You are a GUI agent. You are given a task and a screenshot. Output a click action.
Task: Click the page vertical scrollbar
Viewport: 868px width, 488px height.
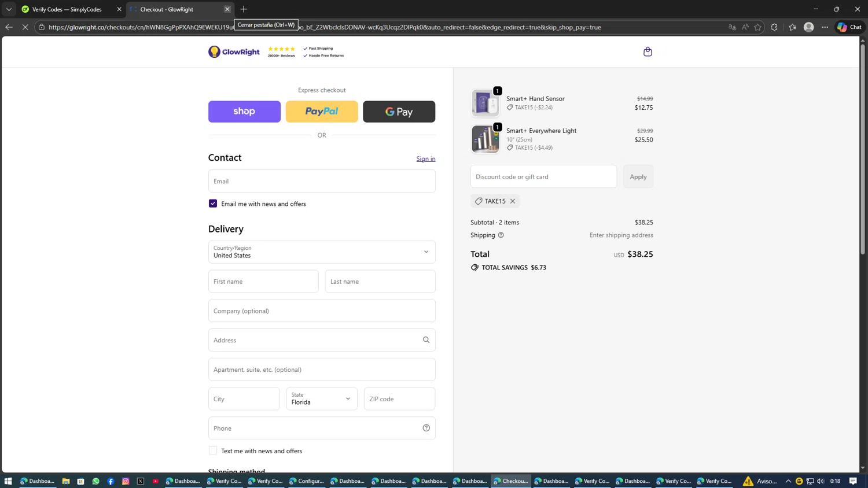pyautogui.click(x=863, y=149)
